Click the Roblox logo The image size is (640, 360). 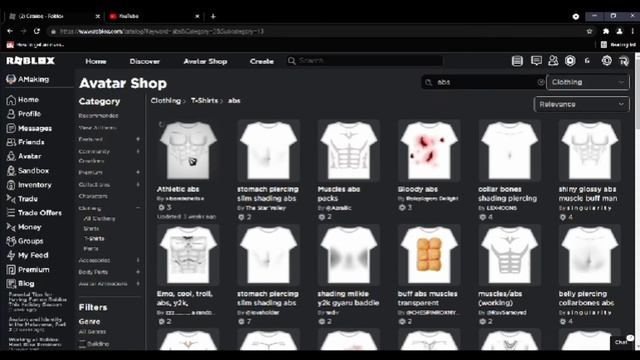(x=30, y=61)
